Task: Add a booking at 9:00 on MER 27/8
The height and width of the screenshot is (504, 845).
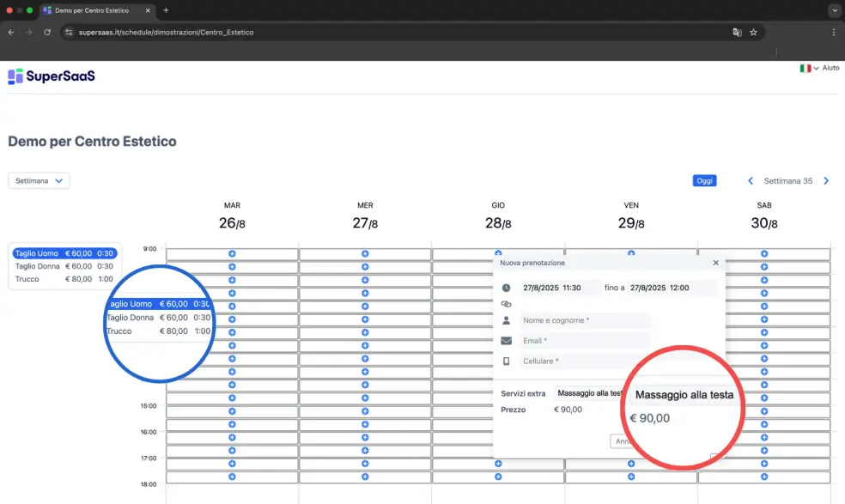Action: [x=365, y=254]
